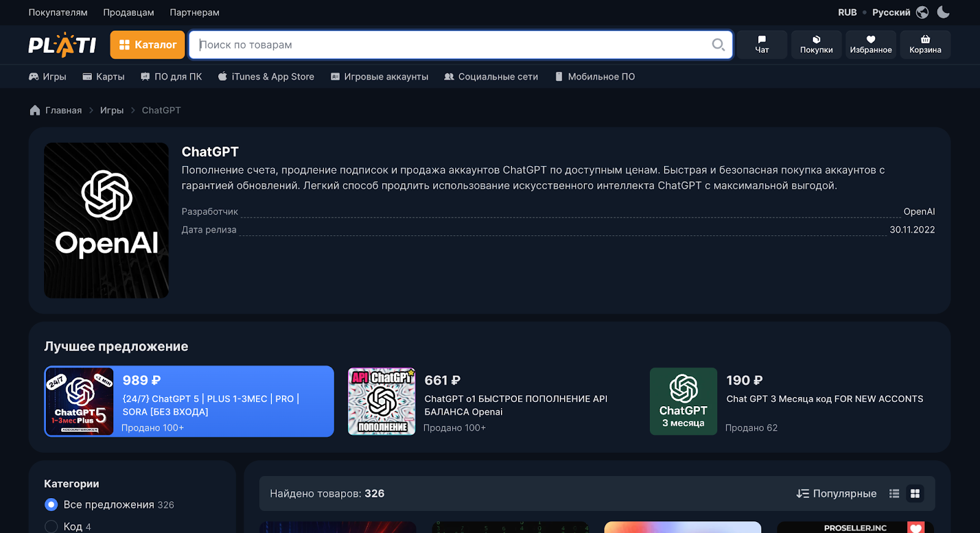Expand the Каталог catalog menu
The width and height of the screenshot is (980, 533).
click(148, 45)
